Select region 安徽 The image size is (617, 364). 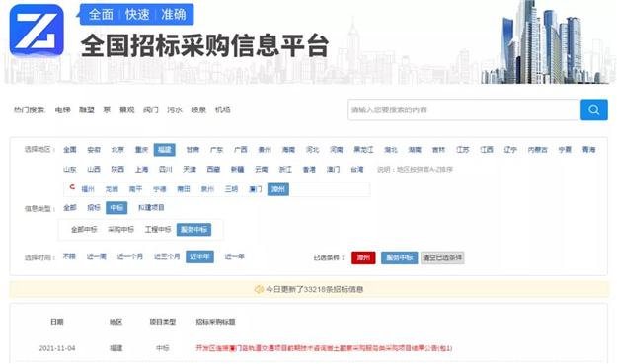94,150
